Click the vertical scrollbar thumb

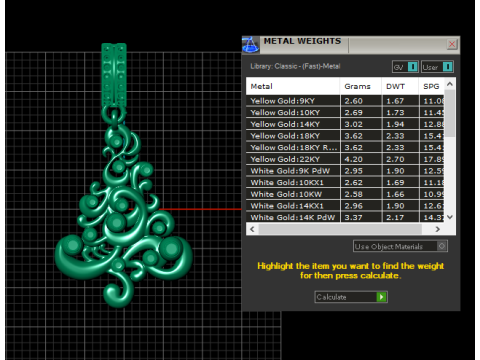pos(450,113)
